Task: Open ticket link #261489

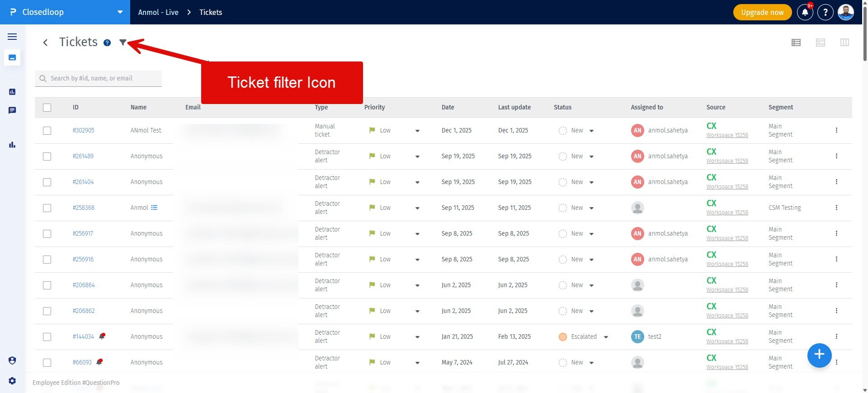Action: (x=83, y=156)
